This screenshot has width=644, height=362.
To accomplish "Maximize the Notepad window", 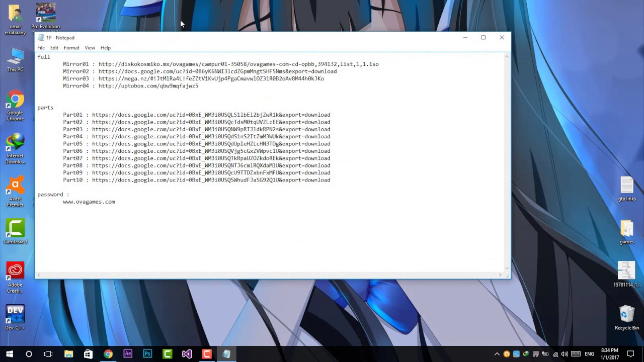I will 484,38.
